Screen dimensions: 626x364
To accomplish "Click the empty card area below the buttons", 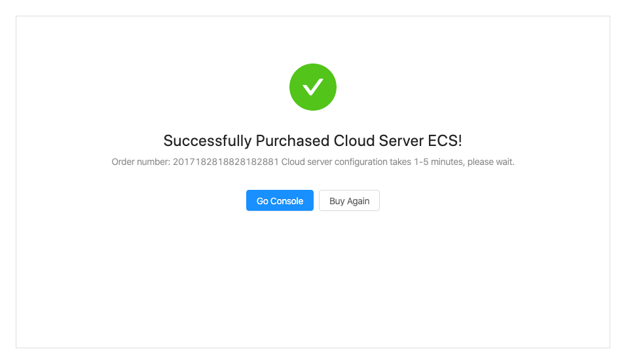I will point(312,280).
